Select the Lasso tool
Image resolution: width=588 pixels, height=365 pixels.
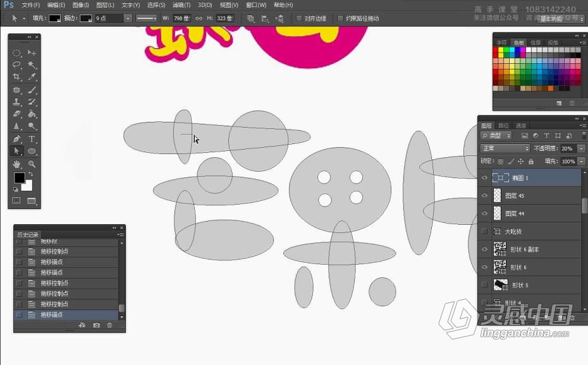click(16, 65)
